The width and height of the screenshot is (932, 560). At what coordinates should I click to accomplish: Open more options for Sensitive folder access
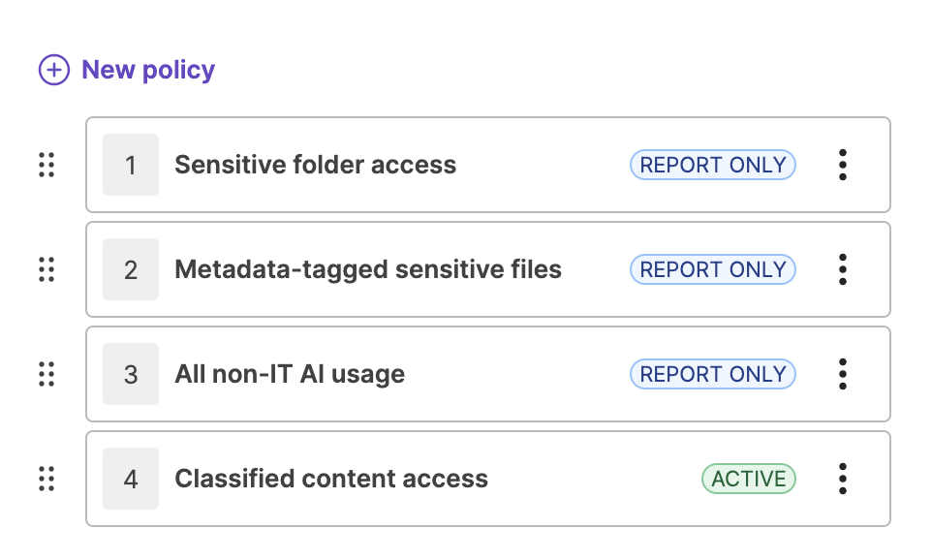pyautogui.click(x=843, y=165)
